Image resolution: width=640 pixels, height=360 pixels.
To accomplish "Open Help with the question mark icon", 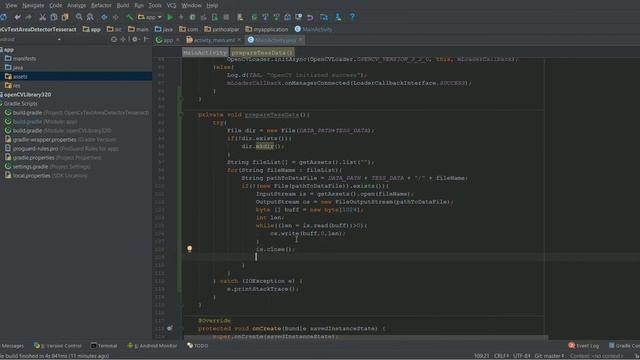I will coord(352,17).
